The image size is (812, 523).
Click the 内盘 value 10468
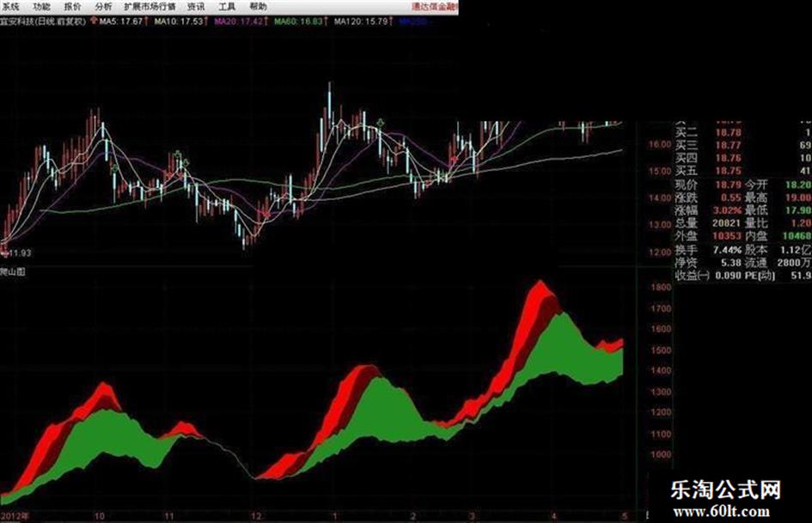797,237
